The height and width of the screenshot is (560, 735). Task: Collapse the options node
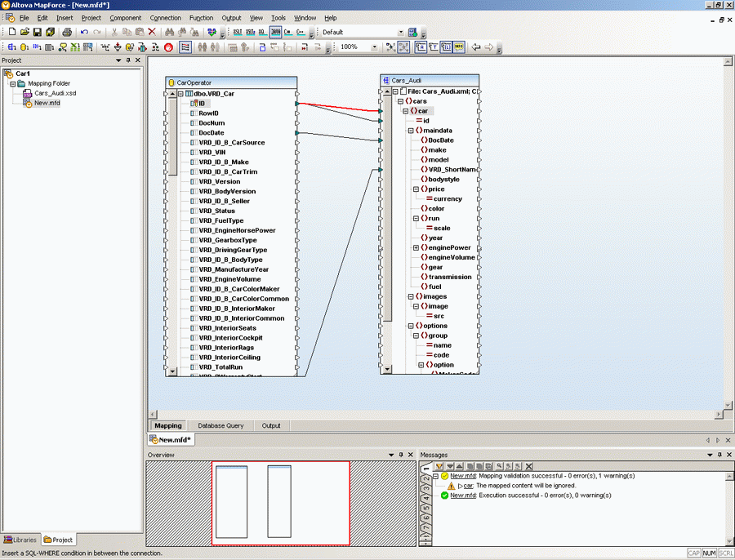pyautogui.click(x=411, y=327)
